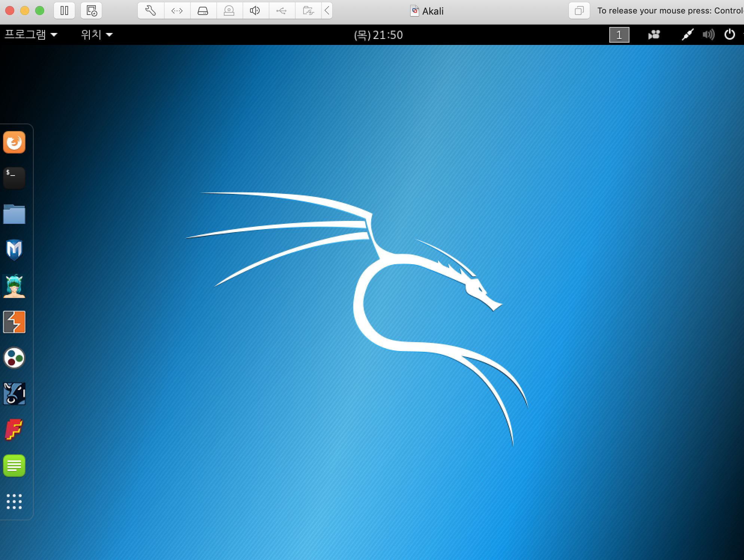Launch Firefox from the dock
The image size is (744, 560).
pyautogui.click(x=14, y=142)
